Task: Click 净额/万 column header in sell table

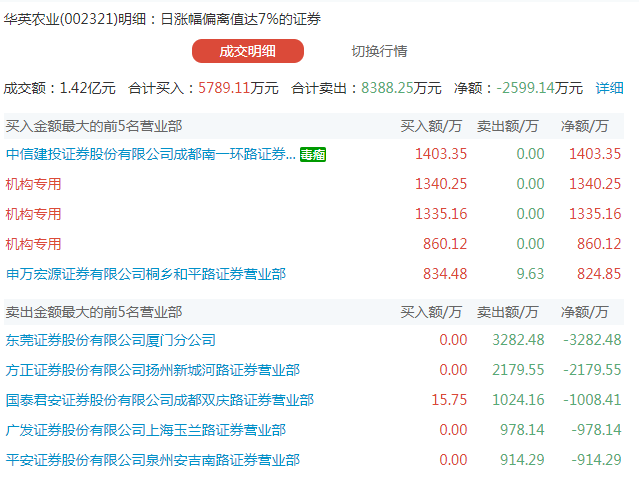Action: [x=584, y=312]
